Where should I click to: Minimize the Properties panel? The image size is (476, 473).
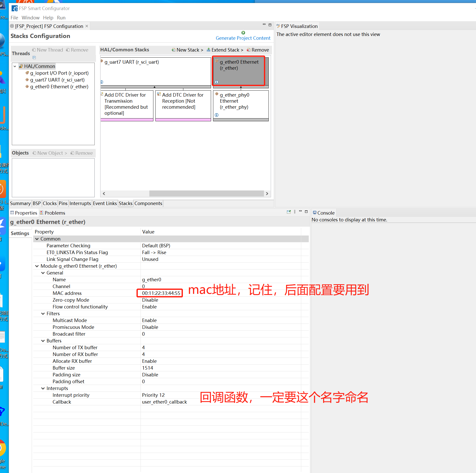click(300, 212)
